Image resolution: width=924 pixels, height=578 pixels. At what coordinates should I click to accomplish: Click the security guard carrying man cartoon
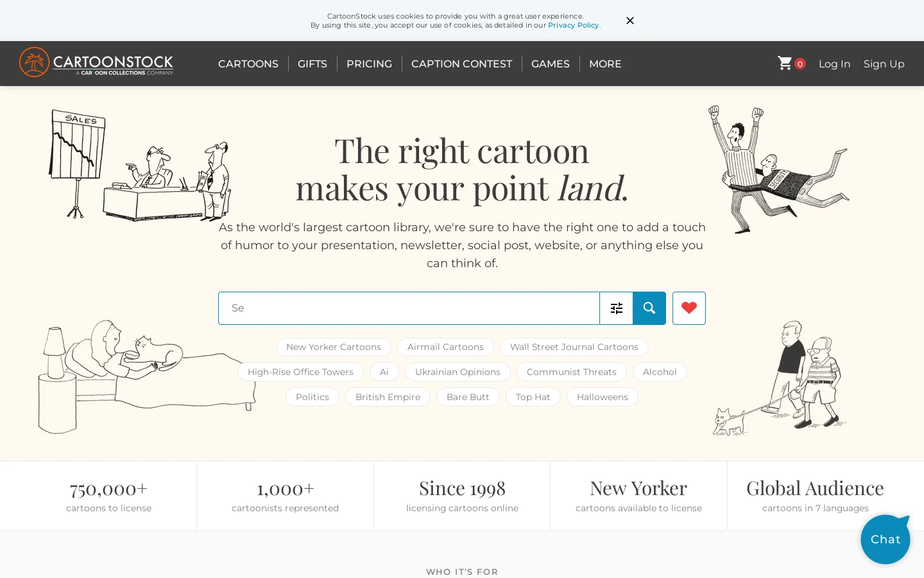(x=778, y=170)
